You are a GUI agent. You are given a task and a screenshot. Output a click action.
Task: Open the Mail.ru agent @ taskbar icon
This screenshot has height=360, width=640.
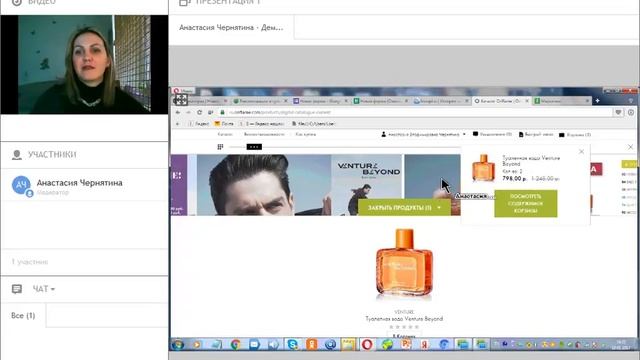(x=331, y=345)
